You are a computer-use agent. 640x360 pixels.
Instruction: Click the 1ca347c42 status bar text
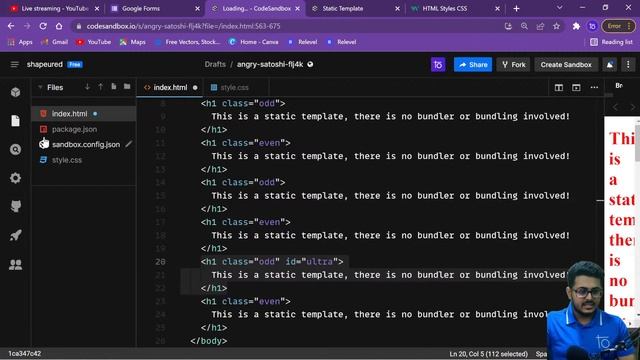pos(24,353)
